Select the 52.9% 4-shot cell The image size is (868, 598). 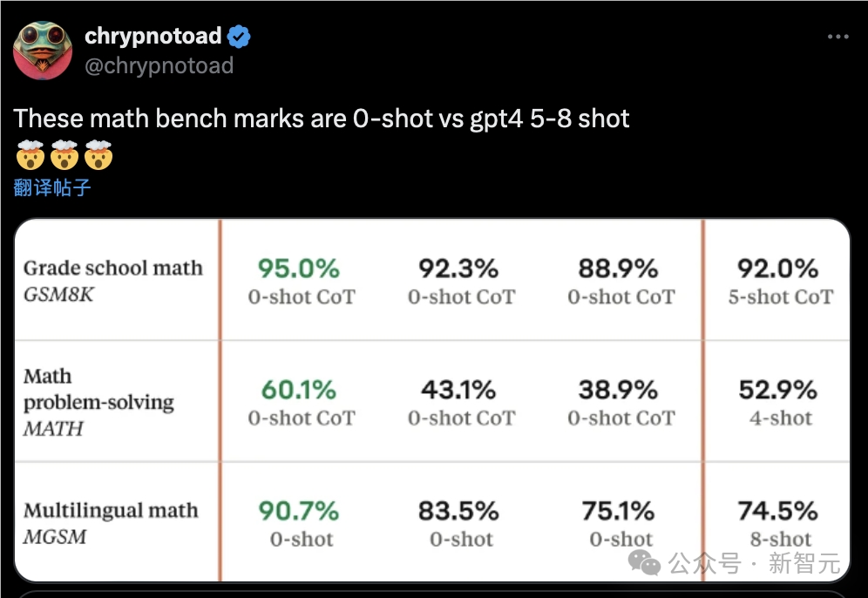click(x=778, y=403)
